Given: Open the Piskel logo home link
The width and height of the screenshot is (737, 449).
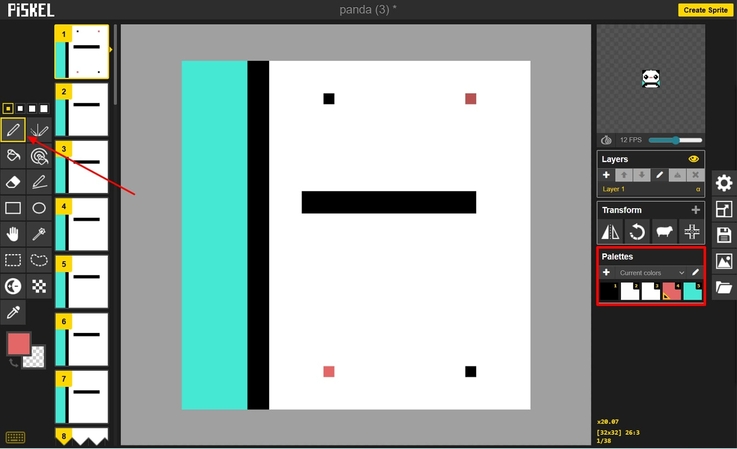Looking at the screenshot, I should [x=31, y=10].
